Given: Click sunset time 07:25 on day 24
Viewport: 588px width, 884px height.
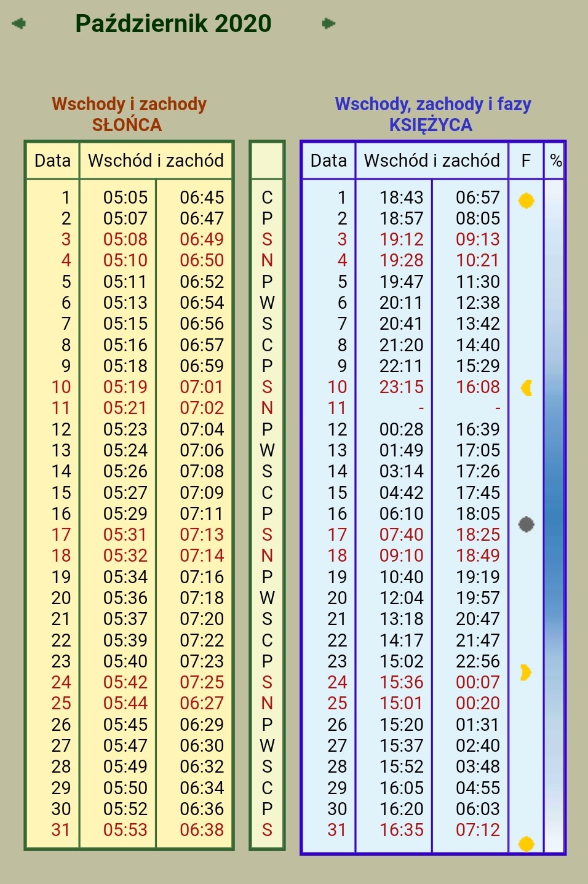Looking at the screenshot, I should point(202,682).
